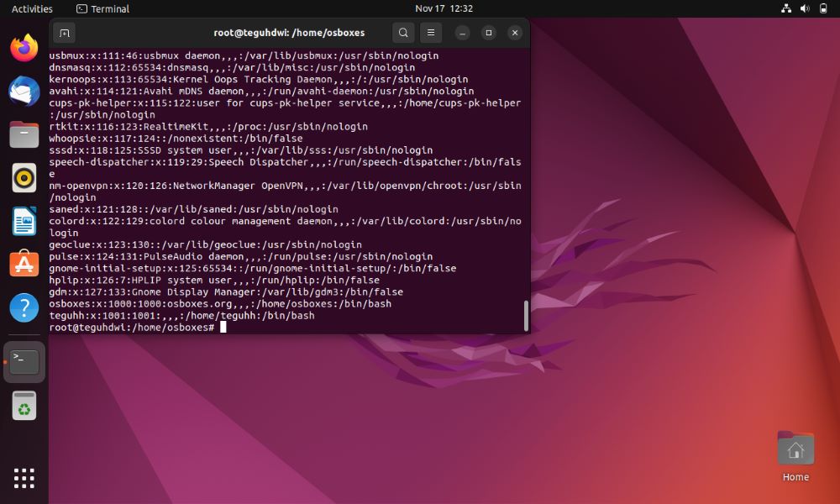Viewport: 840px width, 504px height.
Task: Click the saned:x:121 line
Action: [193, 209]
